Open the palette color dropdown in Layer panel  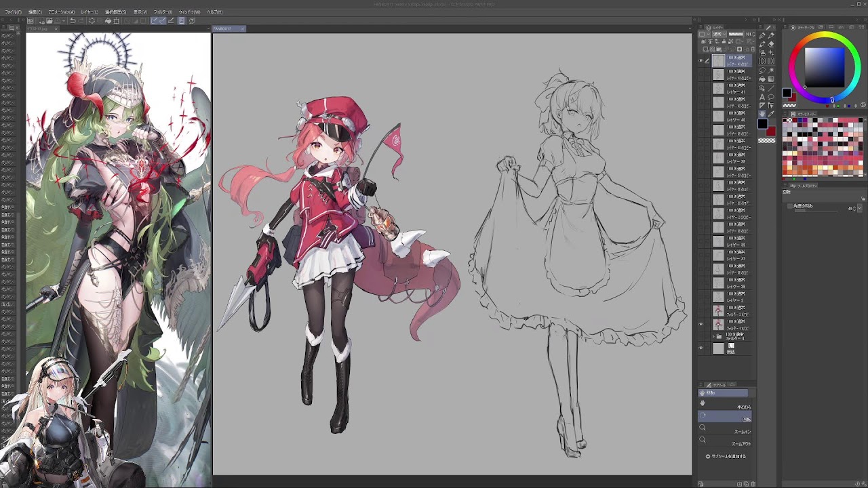[x=704, y=34]
